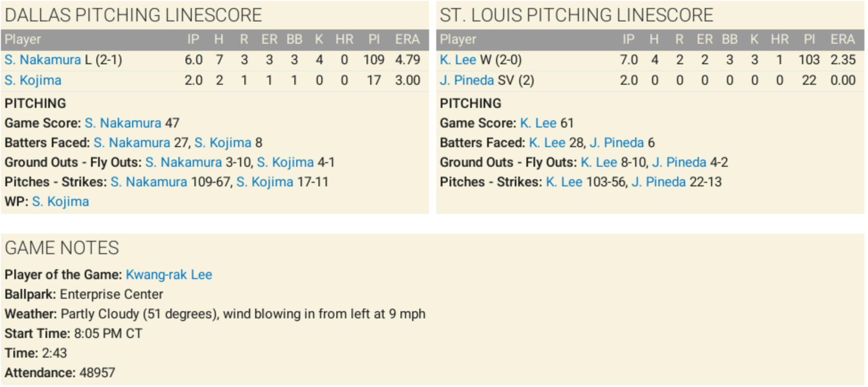
Task: Click S. Nakamura link beside Game Score
Action: (x=123, y=123)
